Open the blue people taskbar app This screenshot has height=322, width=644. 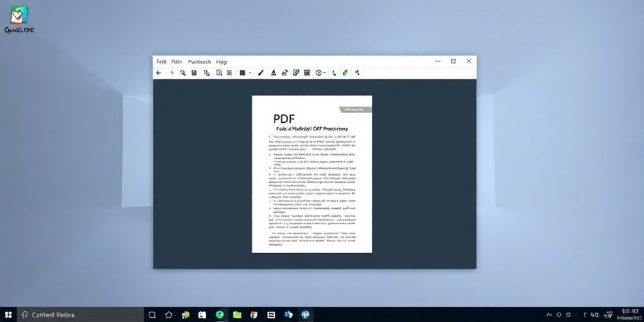(x=288, y=315)
